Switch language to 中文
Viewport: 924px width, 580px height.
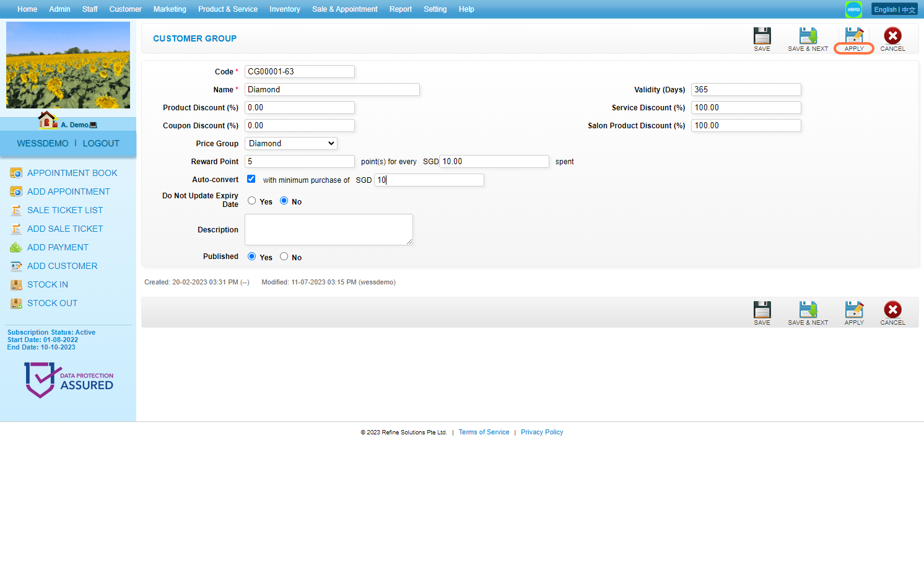tap(909, 10)
